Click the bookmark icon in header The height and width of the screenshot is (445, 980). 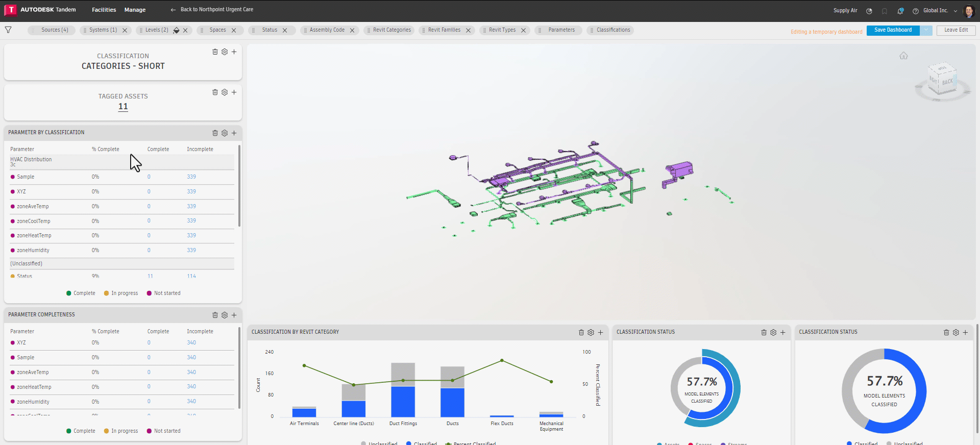click(x=885, y=11)
